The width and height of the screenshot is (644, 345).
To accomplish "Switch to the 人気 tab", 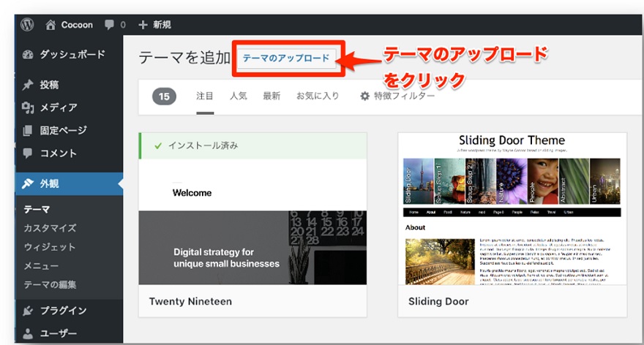I will click(239, 96).
